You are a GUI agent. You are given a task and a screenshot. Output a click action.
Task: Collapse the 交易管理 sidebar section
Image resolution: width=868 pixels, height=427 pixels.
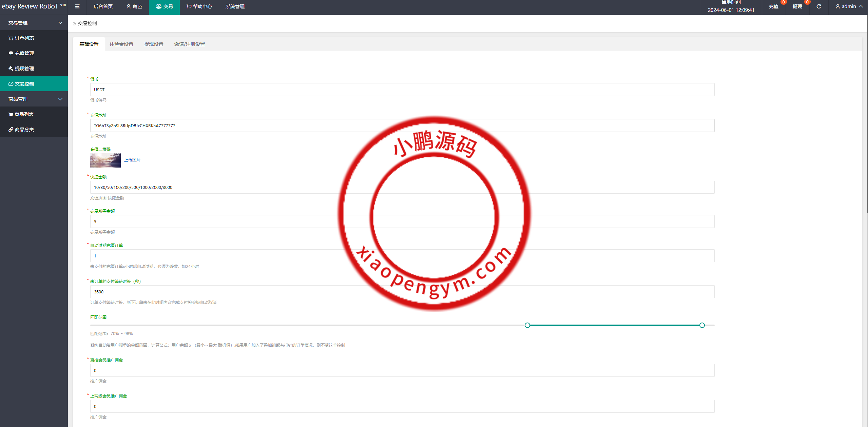coord(60,22)
